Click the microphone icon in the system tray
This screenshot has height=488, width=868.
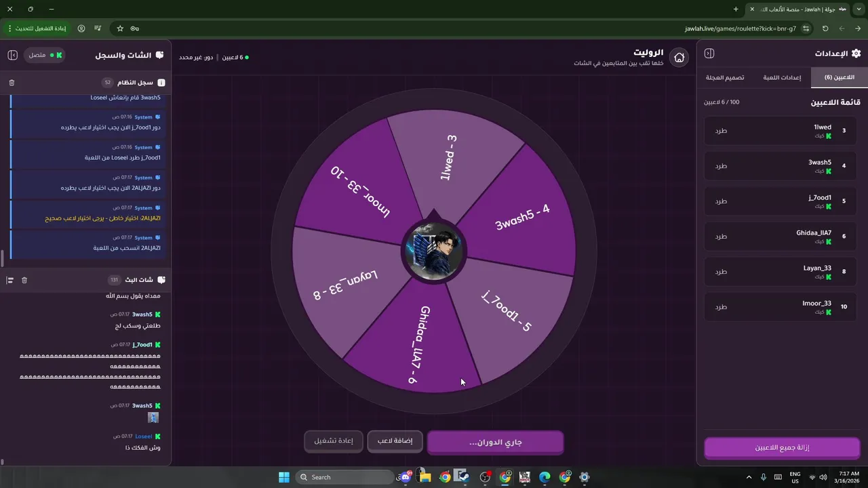pos(764,477)
